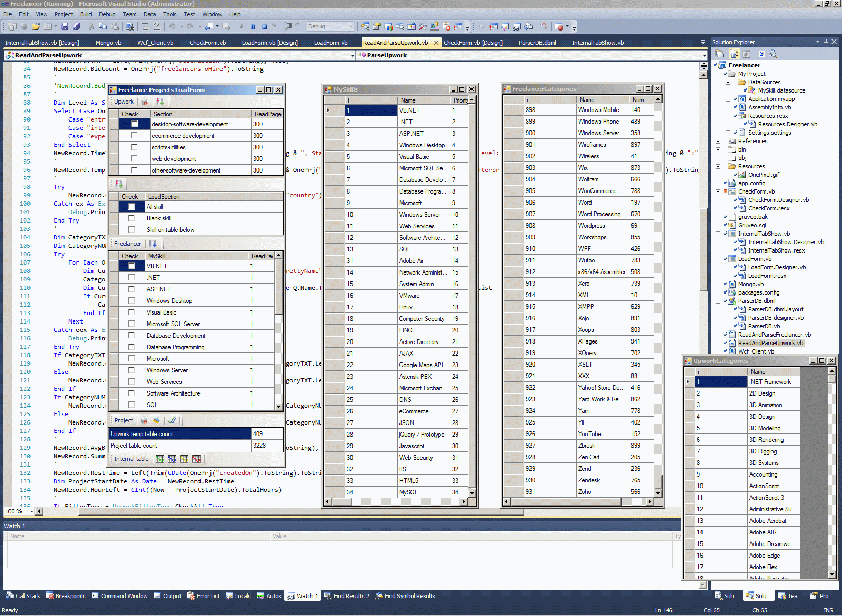
Task: Click the FreelancerCategories grid horizontal scrollbar
Action: pos(578,502)
